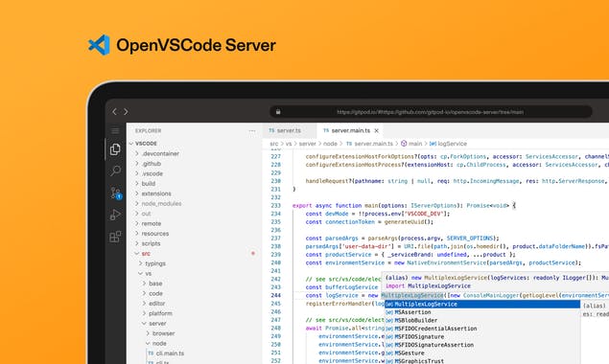
Task: Select MSBlobBuilder autocomplete suggestion
Action: tap(482, 321)
